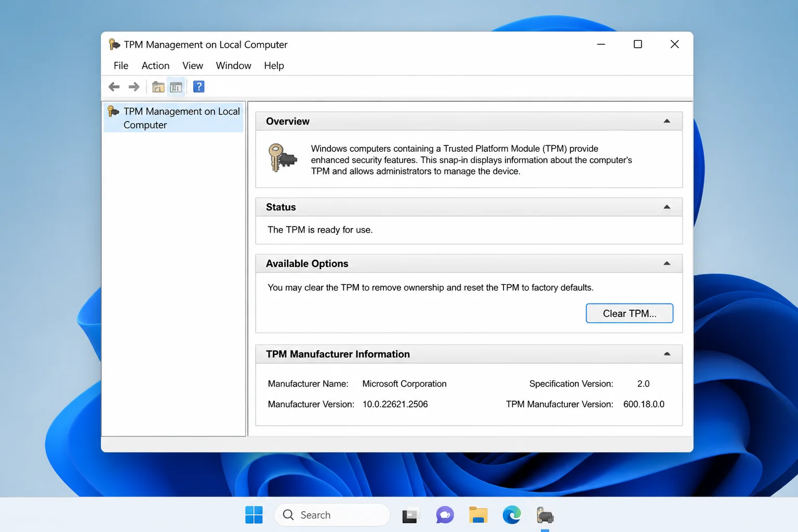
Task: Click the TPM Manufacturer Version value 600.18.0.0
Action: point(644,404)
